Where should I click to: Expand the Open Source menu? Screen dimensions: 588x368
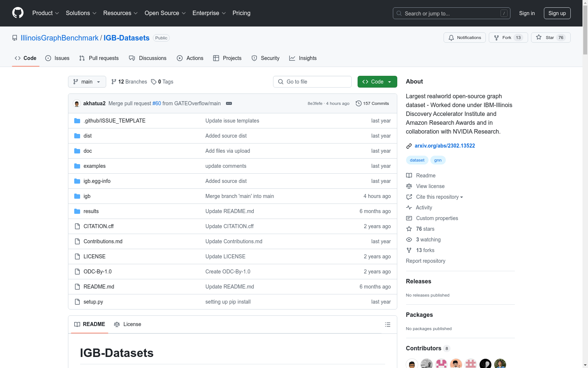point(165,13)
